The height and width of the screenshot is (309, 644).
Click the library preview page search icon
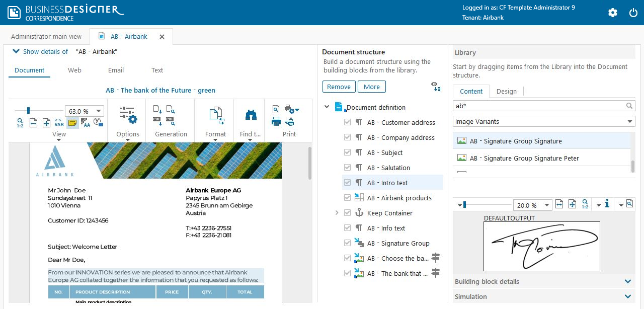(x=629, y=204)
